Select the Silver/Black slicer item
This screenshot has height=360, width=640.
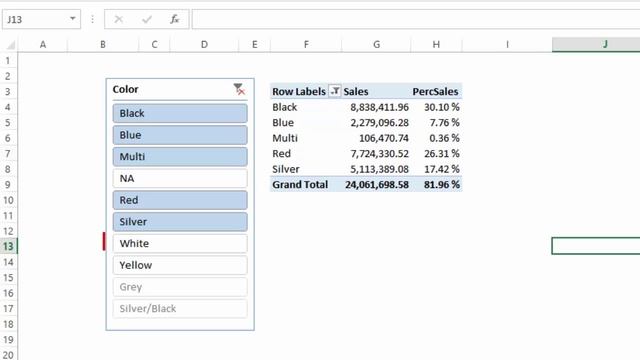coord(180,309)
